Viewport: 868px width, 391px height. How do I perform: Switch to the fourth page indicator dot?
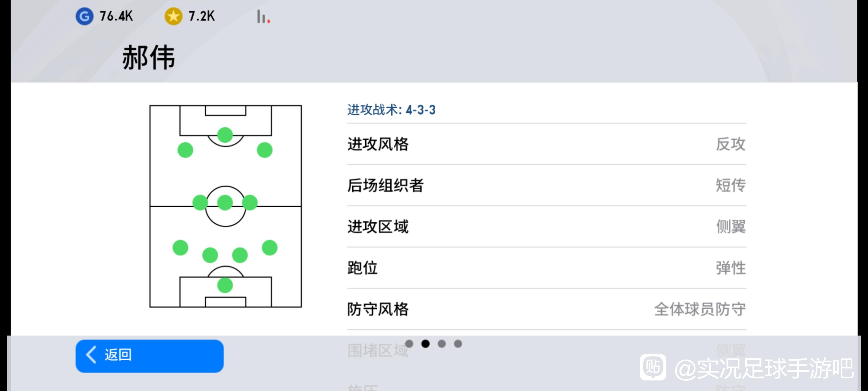[458, 344]
